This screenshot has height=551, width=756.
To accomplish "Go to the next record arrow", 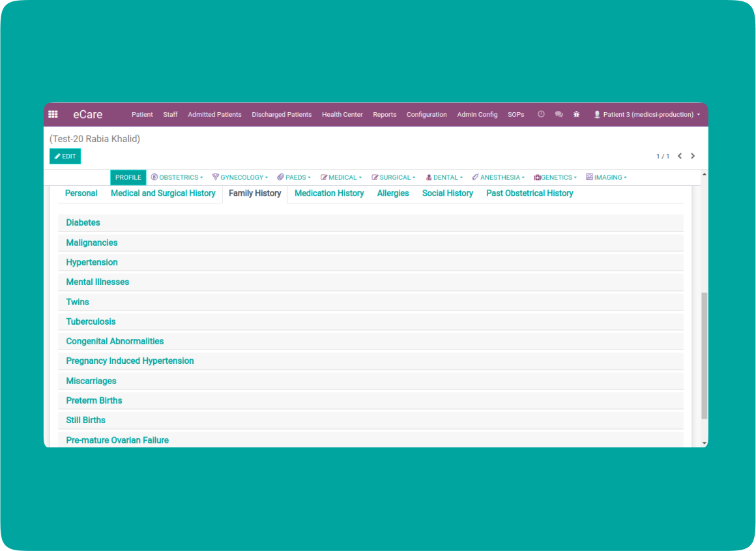I will (x=693, y=156).
